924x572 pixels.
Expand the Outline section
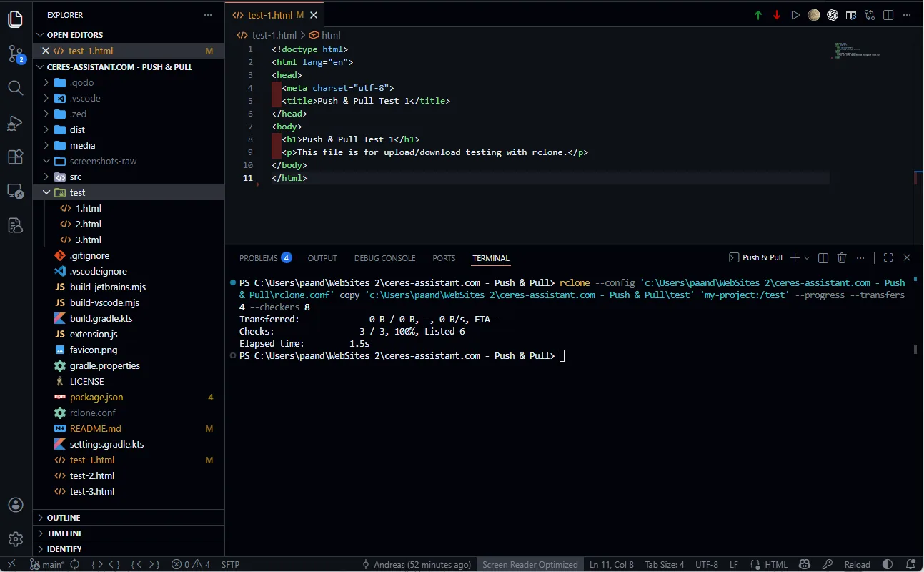pyautogui.click(x=129, y=518)
